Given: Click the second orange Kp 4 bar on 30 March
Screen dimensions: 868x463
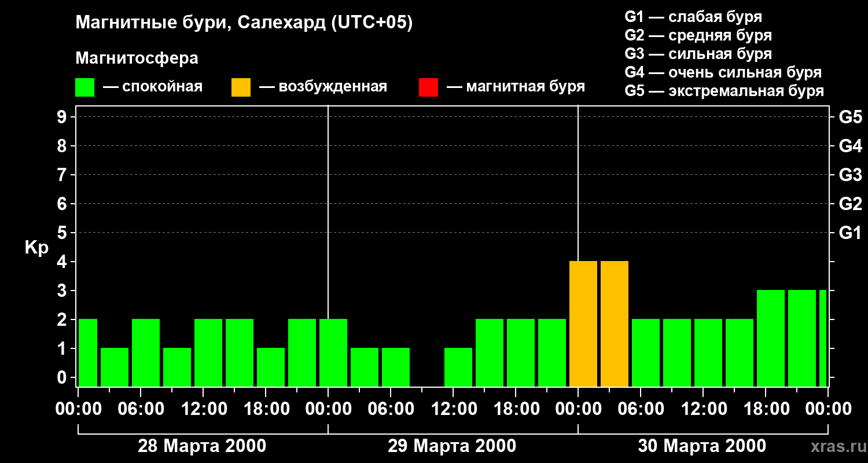Looking at the screenshot, I should point(615,324).
